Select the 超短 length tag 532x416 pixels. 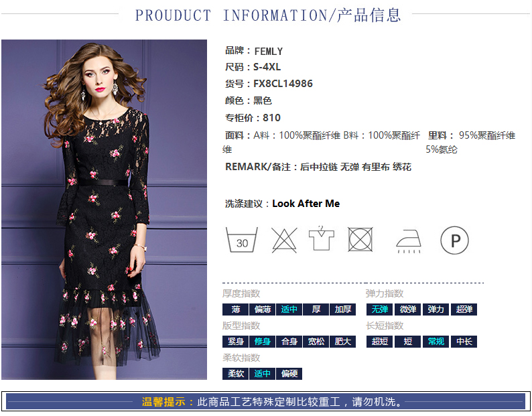(x=379, y=342)
